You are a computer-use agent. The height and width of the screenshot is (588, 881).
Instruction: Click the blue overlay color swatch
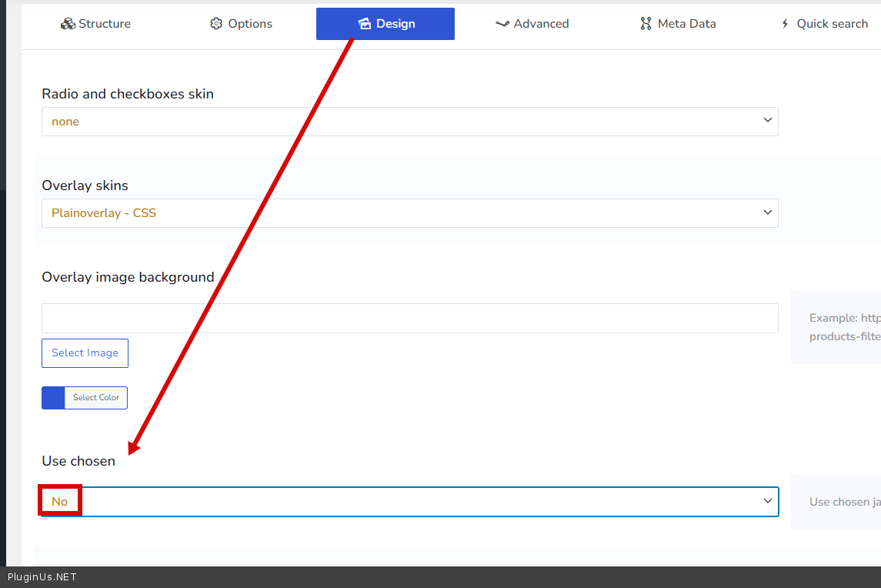click(53, 398)
